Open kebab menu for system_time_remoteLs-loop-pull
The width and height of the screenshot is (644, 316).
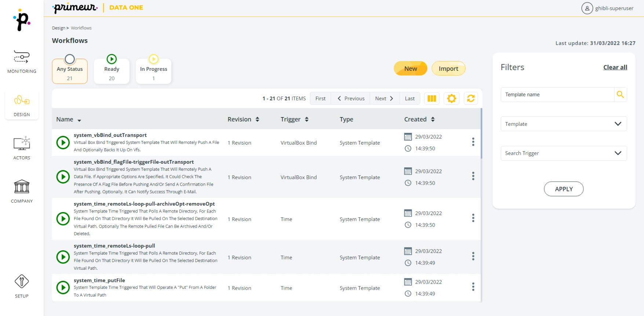473,256
